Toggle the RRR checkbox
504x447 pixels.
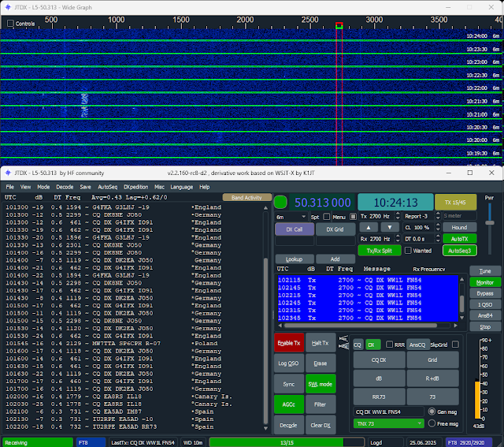[x=389, y=345]
